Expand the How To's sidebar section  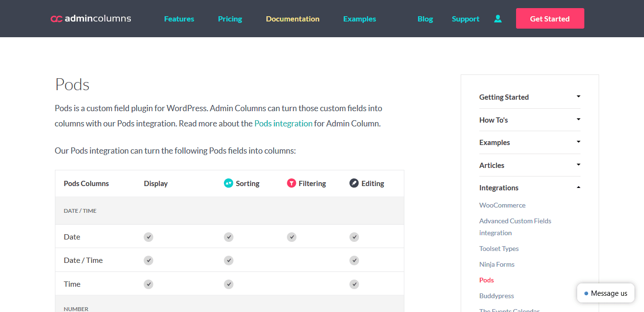[530, 120]
